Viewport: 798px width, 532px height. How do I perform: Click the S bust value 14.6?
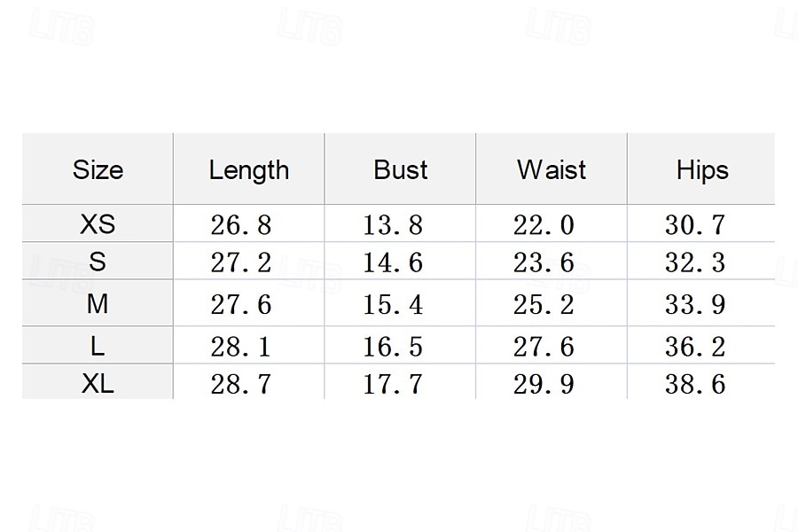393,262
